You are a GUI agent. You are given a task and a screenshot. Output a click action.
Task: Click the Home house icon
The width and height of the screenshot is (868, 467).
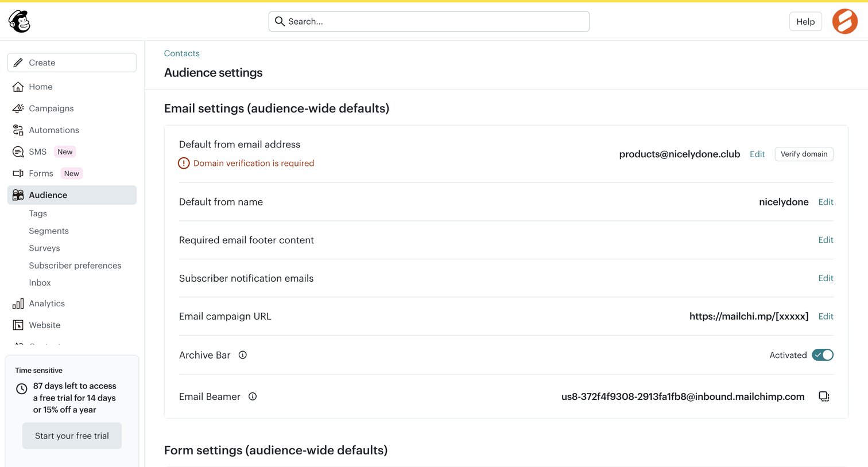[18, 87]
